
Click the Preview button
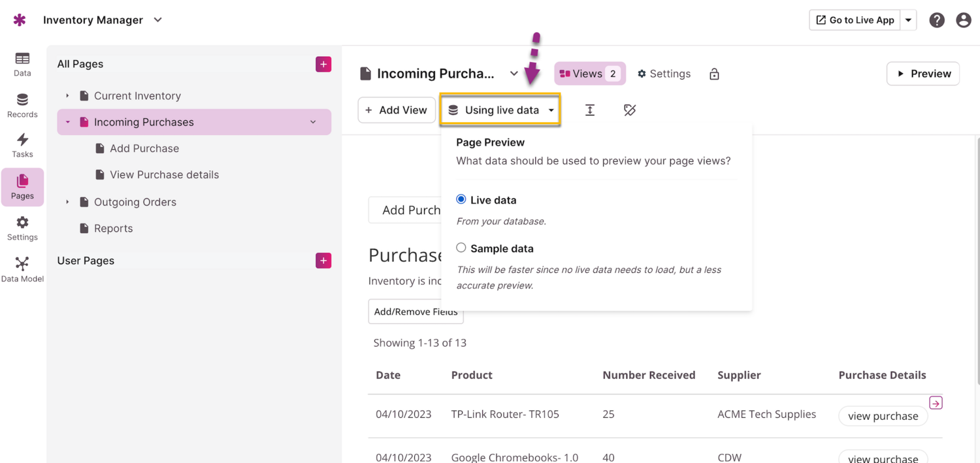923,74
